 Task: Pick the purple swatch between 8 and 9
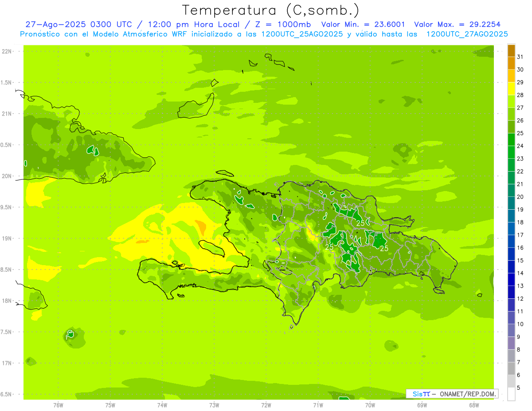[x=511, y=343]
